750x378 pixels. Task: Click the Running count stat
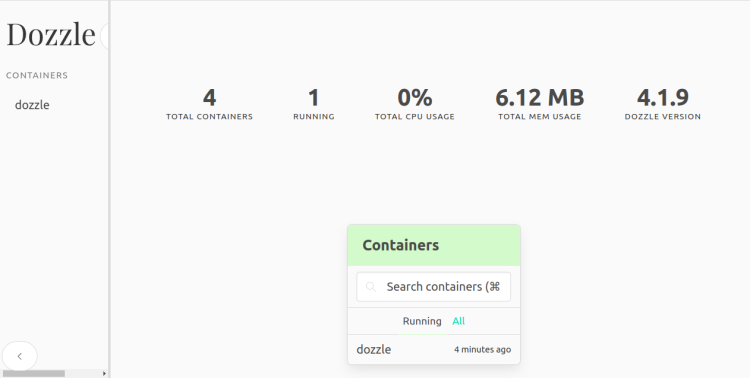tap(314, 104)
